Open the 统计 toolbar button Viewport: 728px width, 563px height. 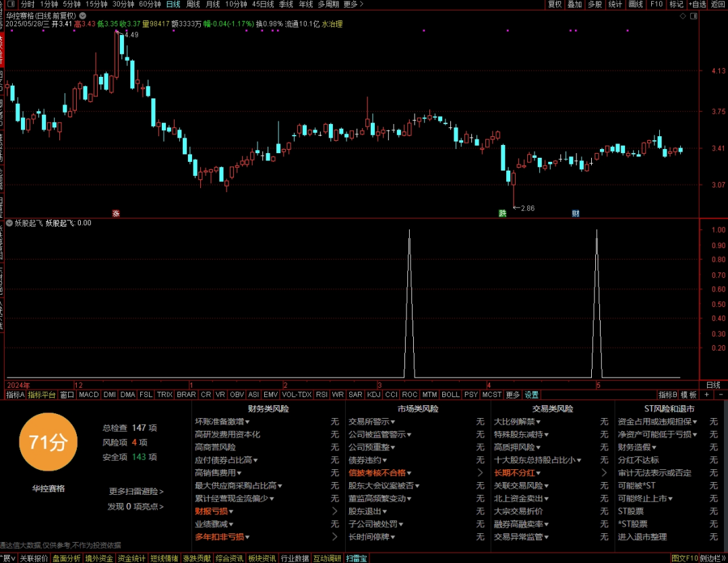(615, 4)
